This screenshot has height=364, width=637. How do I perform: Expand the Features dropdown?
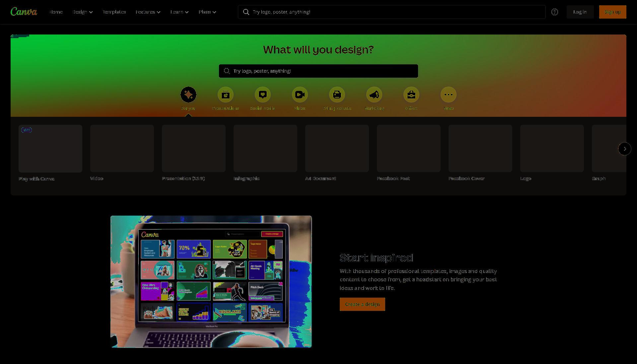tap(148, 12)
